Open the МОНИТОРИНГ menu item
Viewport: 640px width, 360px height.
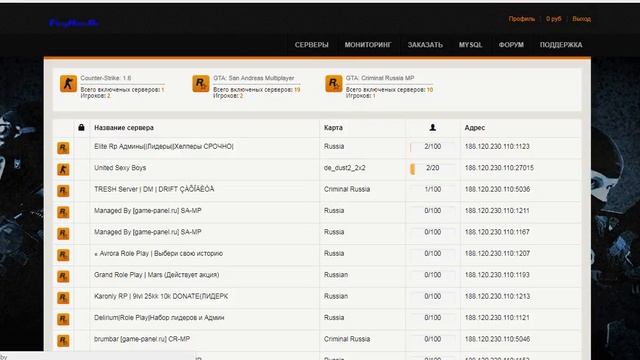click(x=368, y=45)
